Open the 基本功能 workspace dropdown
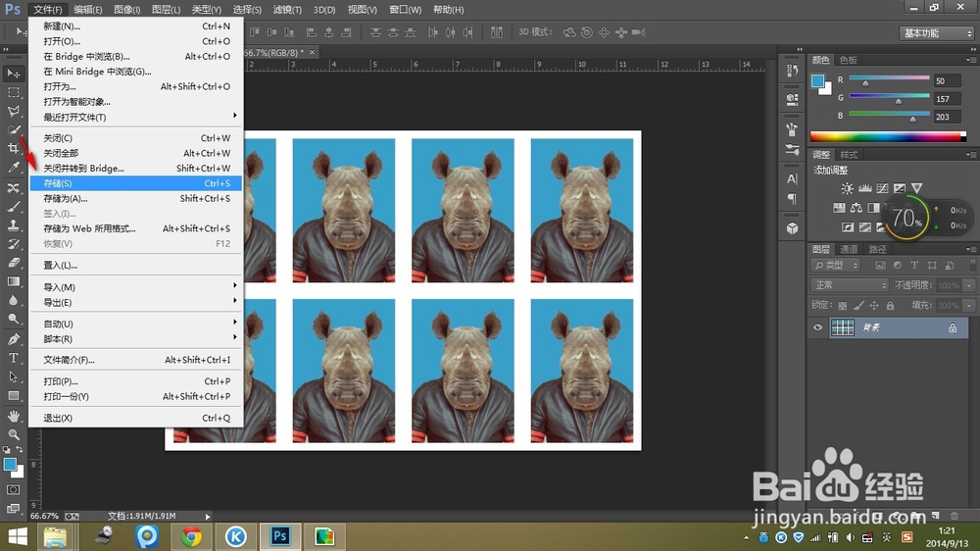The height and width of the screenshot is (551, 980). 937,32
